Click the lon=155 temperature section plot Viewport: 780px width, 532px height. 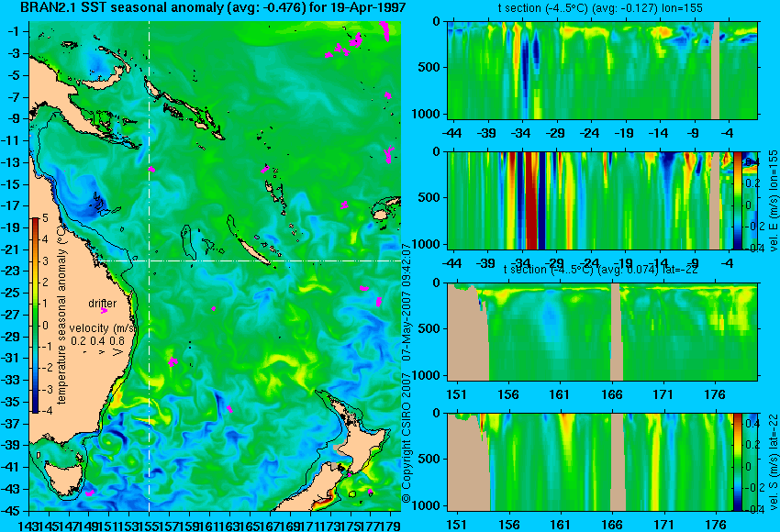click(x=602, y=70)
